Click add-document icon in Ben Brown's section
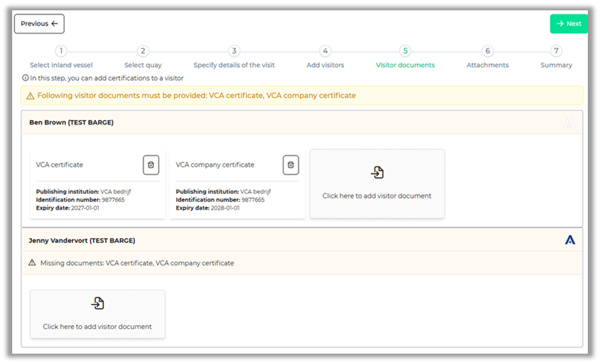 click(377, 173)
